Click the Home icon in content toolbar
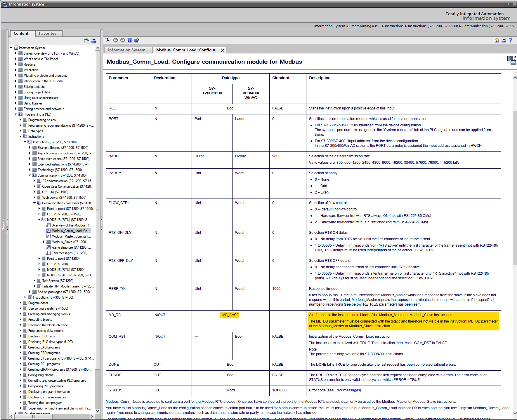The image size is (517, 420). 497,40
